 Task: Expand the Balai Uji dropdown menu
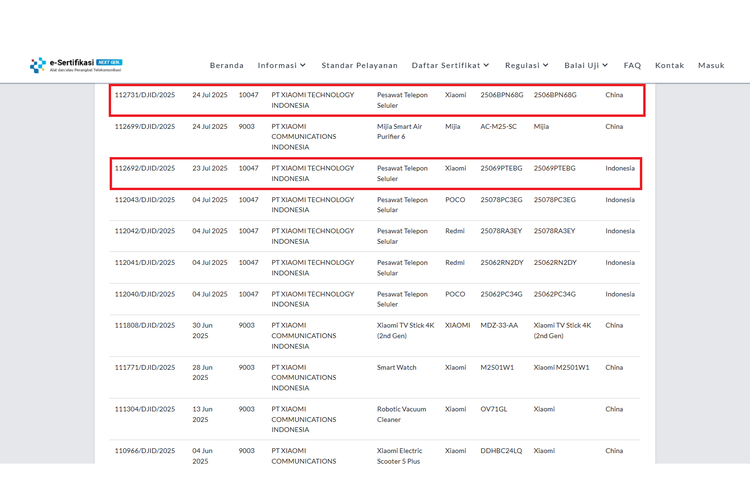585,65
